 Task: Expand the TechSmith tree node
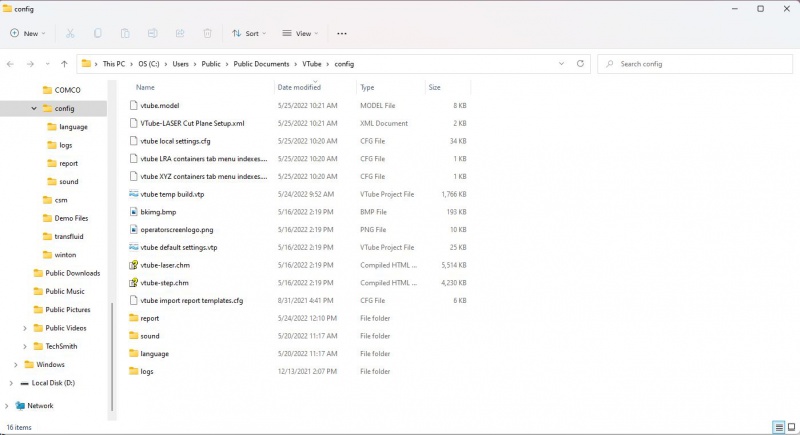(x=24, y=347)
